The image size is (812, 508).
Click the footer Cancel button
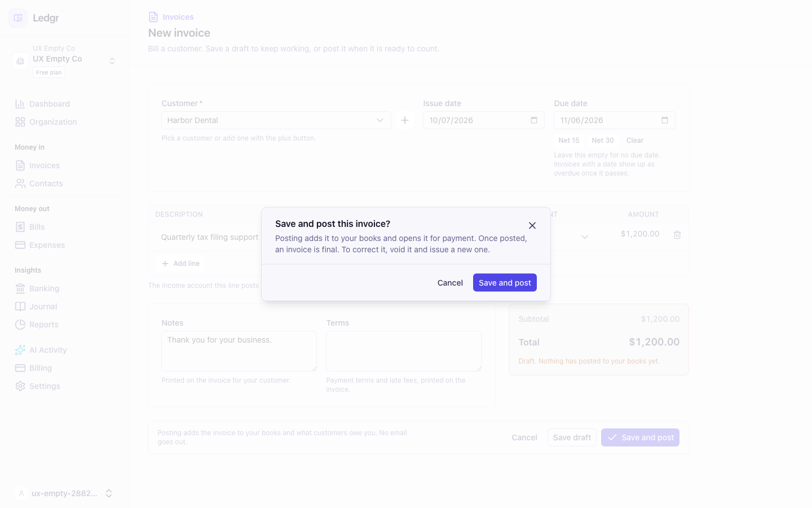[x=524, y=437]
